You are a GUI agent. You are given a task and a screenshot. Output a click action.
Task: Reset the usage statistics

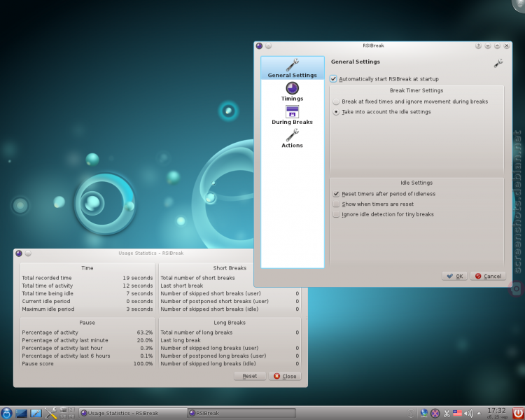250,376
